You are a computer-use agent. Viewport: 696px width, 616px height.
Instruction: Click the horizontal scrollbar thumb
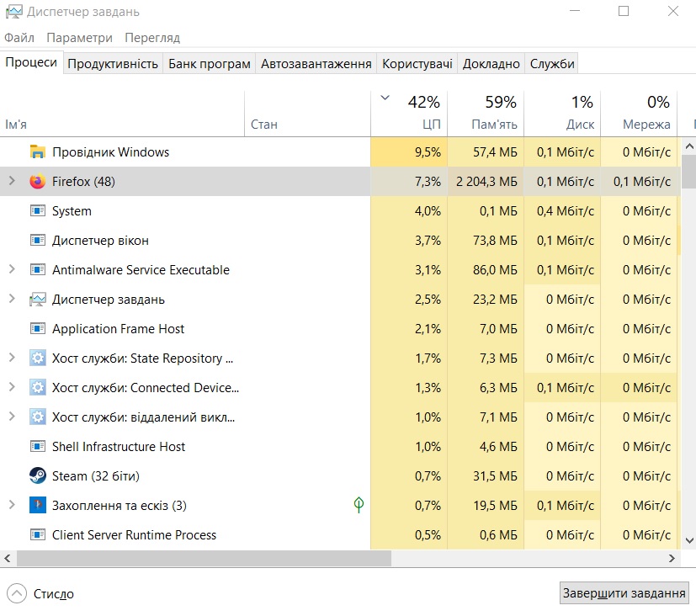point(204,558)
